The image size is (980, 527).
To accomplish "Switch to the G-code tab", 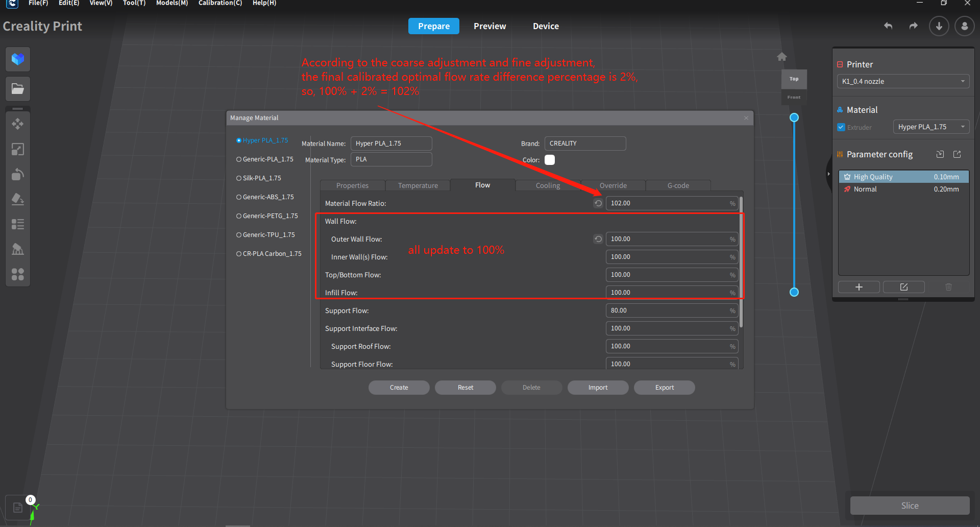I will pos(678,185).
